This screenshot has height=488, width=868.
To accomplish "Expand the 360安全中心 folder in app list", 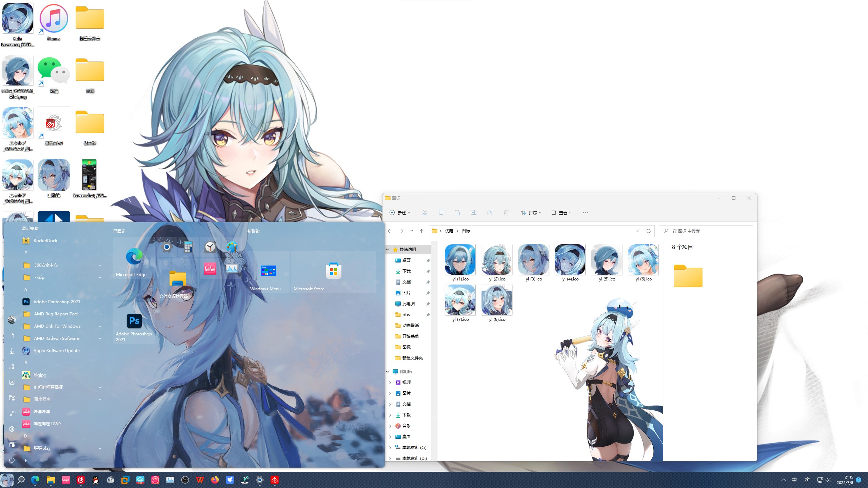I will [x=100, y=265].
